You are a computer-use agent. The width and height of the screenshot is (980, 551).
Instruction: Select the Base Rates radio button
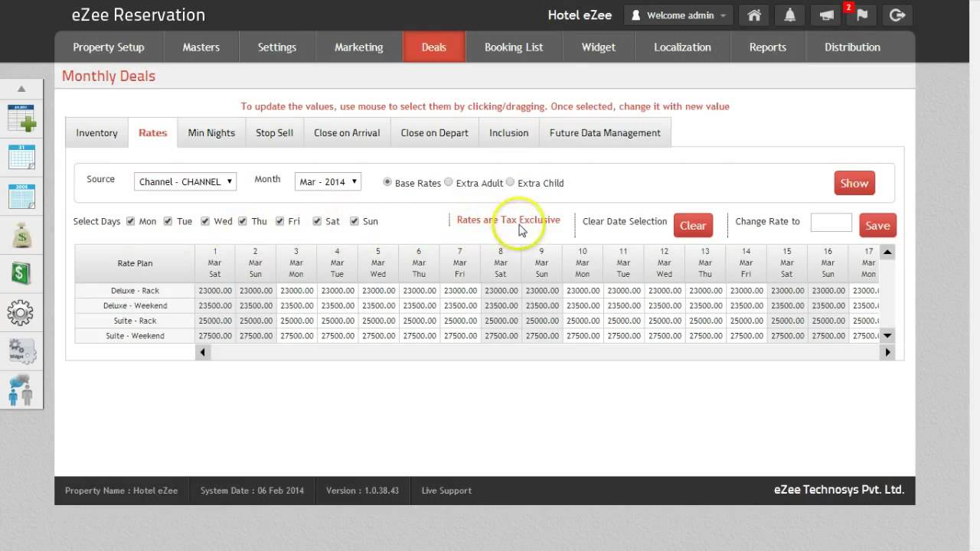coord(387,182)
